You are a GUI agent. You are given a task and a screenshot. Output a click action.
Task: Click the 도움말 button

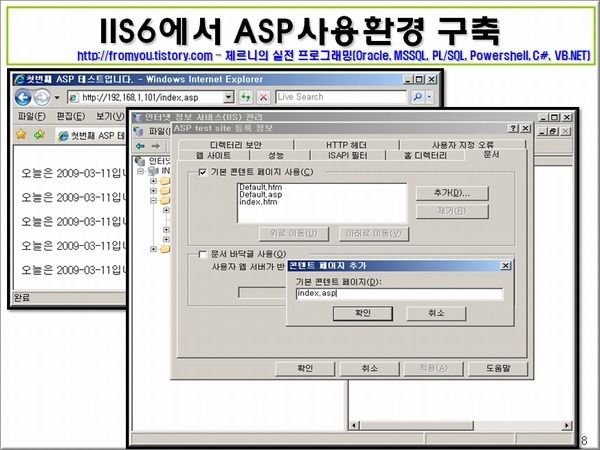click(x=498, y=368)
